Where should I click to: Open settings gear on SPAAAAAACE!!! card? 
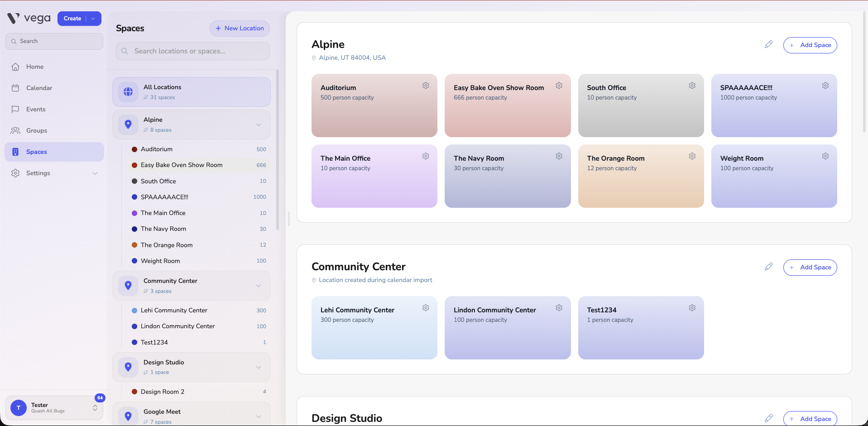(x=825, y=86)
